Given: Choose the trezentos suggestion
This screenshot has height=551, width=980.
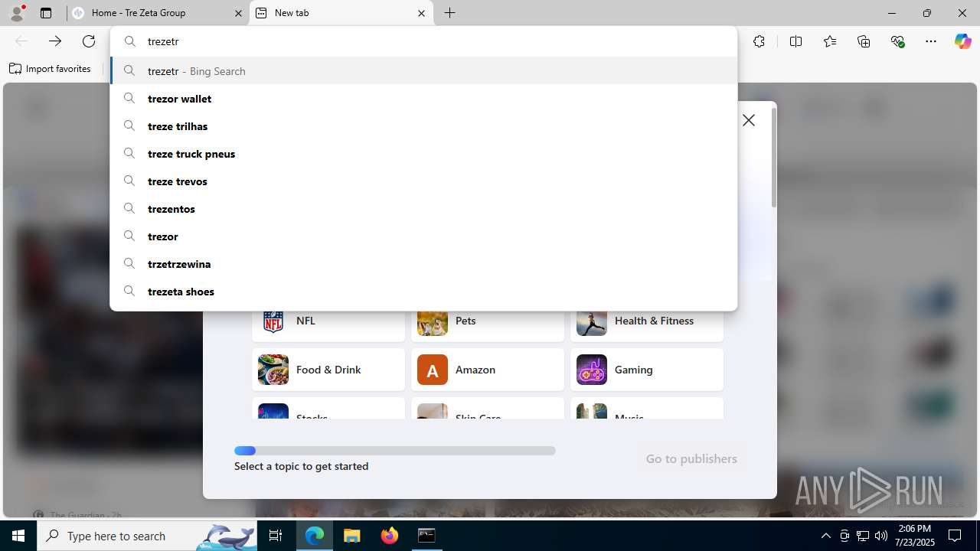Looking at the screenshot, I should click(x=423, y=209).
